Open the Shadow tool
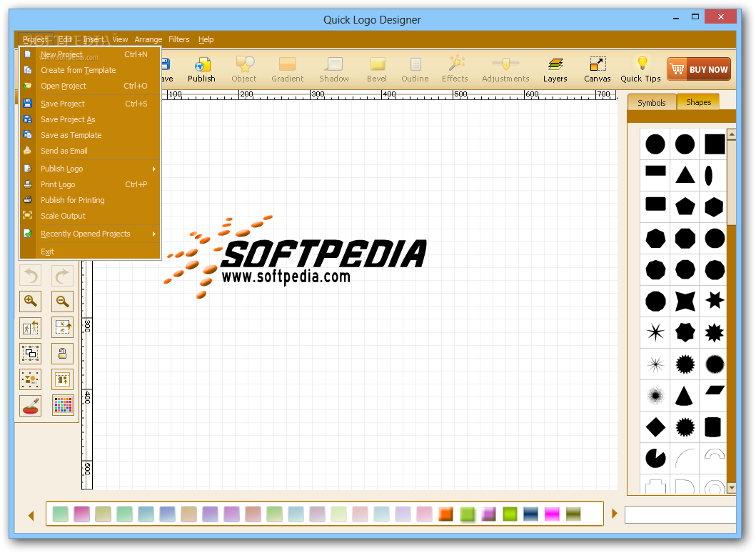 pyautogui.click(x=333, y=69)
